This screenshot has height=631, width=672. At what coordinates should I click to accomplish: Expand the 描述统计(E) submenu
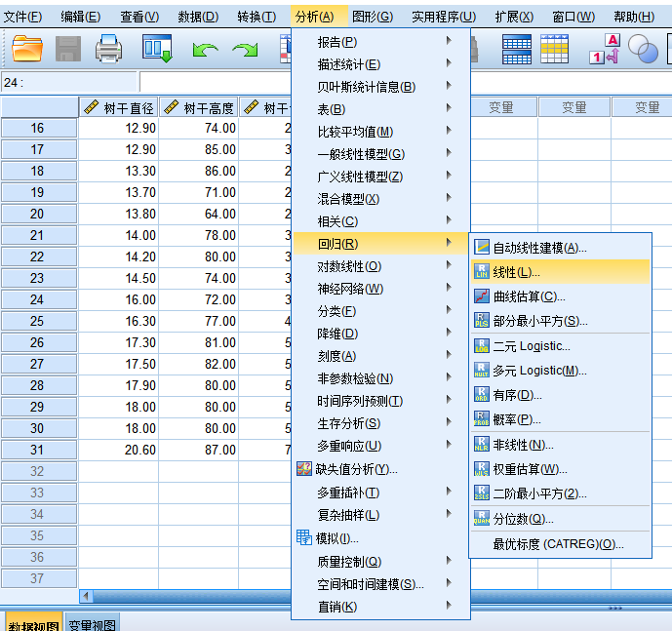[380, 64]
